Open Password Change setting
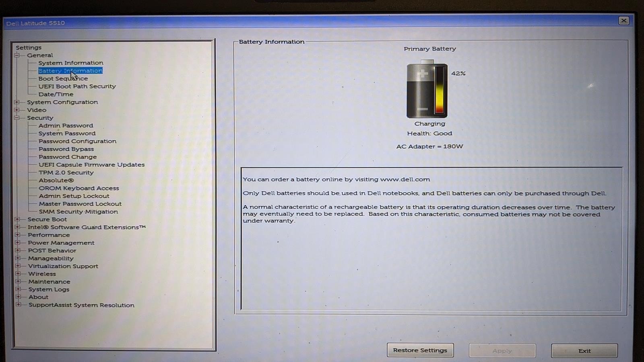Viewport: 644px width, 362px height. pyautogui.click(x=68, y=157)
